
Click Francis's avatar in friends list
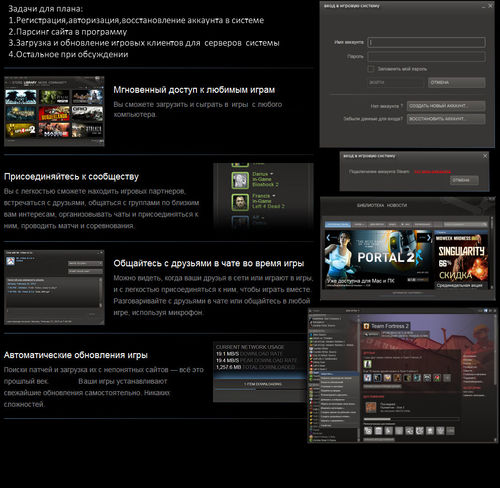click(x=240, y=202)
